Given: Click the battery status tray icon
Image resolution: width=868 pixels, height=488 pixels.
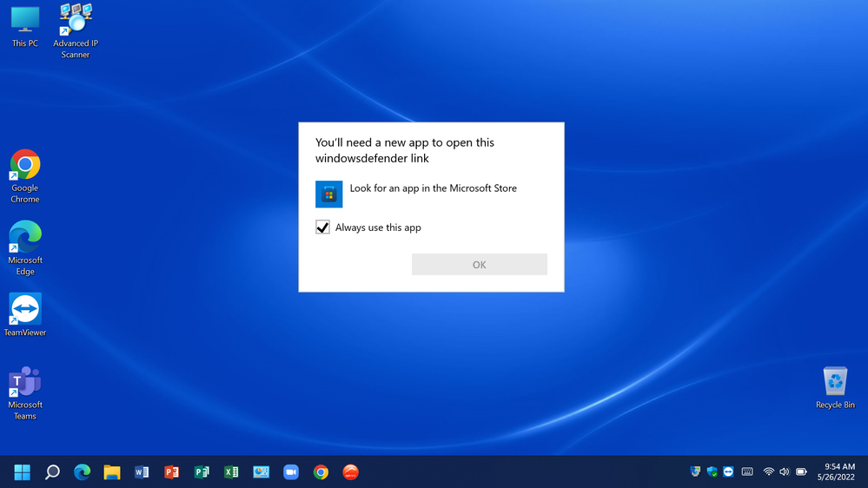Looking at the screenshot, I should tap(801, 472).
